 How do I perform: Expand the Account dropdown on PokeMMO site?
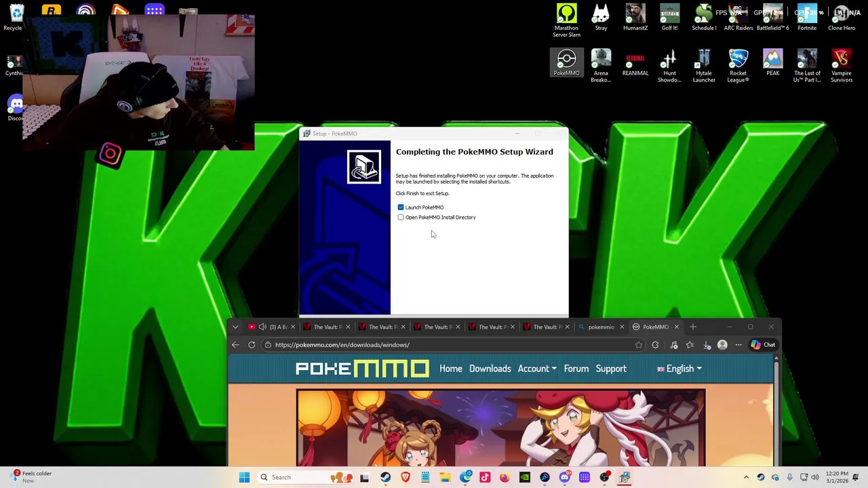click(x=537, y=369)
